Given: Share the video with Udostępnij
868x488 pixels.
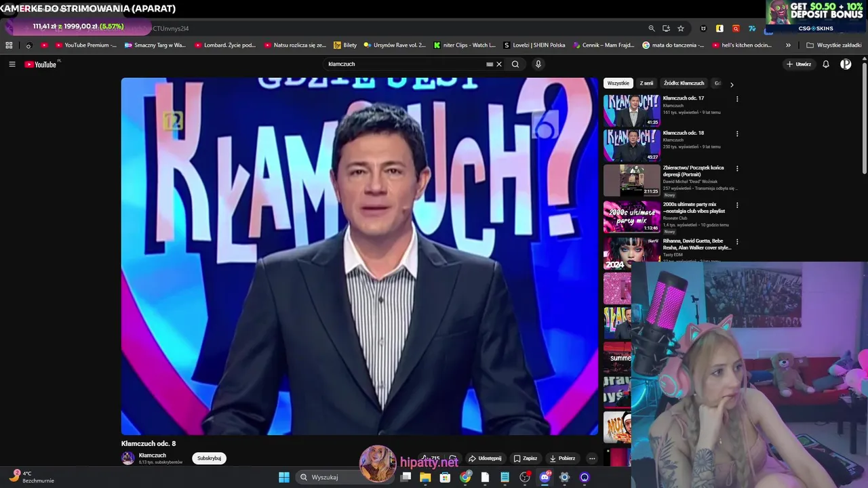Looking at the screenshot, I should pos(486,459).
